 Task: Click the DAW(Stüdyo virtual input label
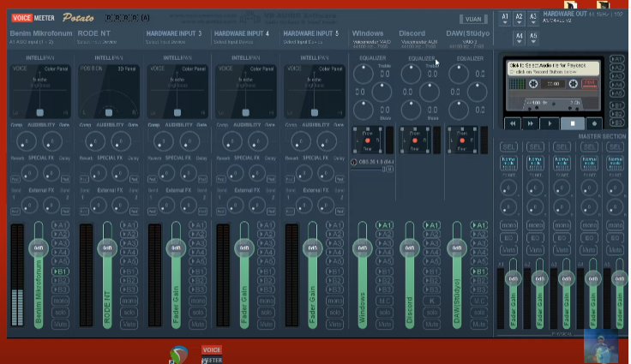coord(468,33)
